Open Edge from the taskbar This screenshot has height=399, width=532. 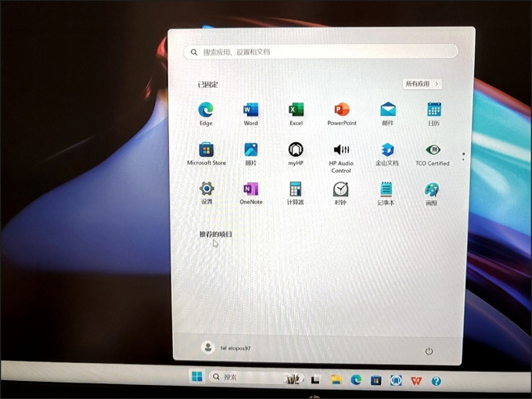(356, 379)
